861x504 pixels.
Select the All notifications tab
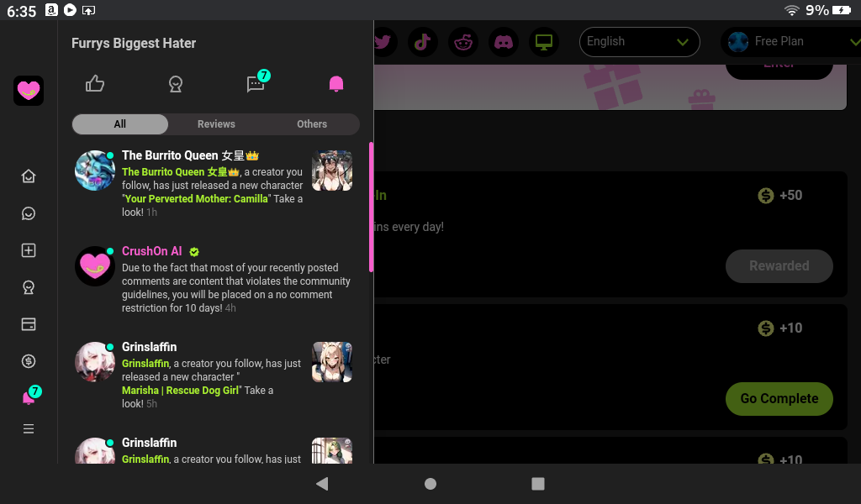pos(120,124)
